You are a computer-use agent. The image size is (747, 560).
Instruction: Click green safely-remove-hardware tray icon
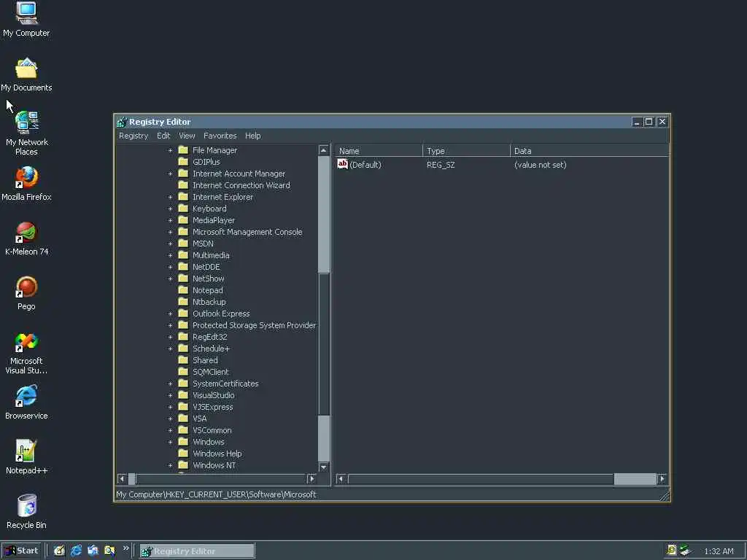click(x=685, y=551)
